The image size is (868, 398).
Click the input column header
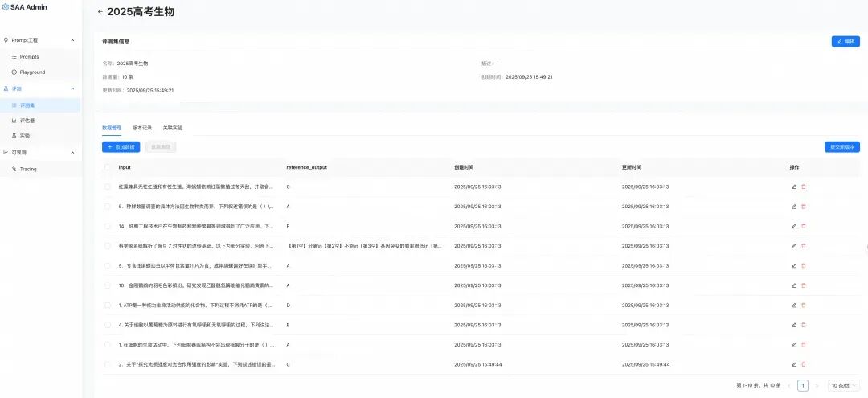[125, 167]
